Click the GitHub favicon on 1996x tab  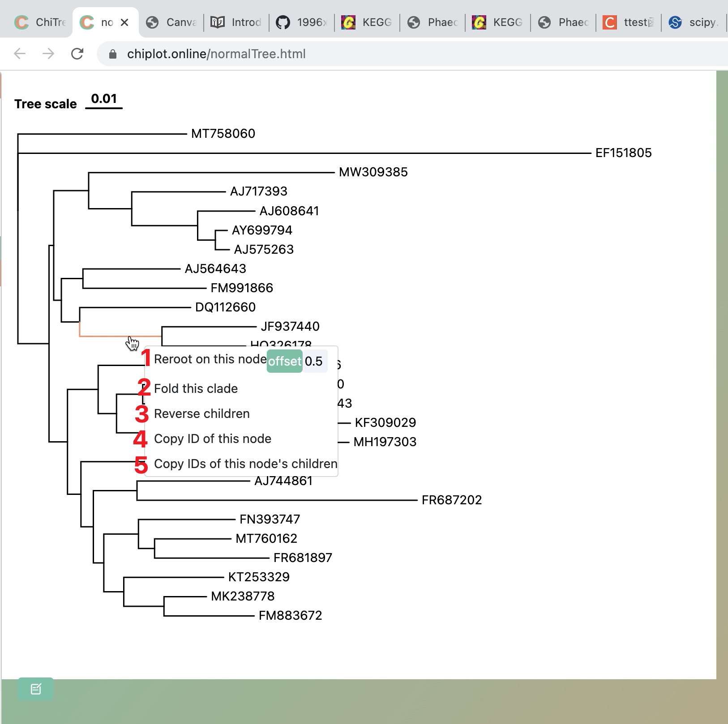pos(283,22)
